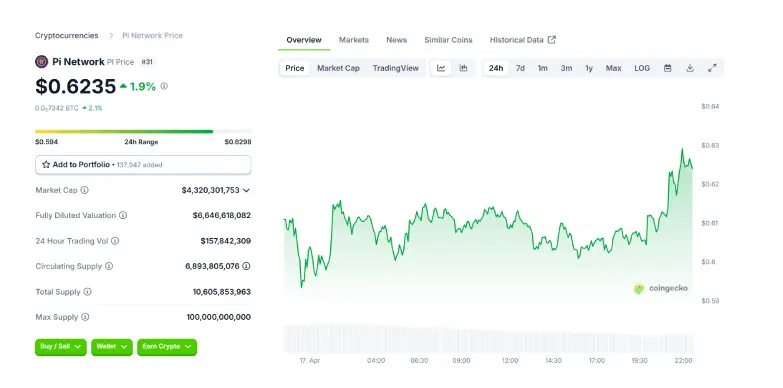The image size is (783, 388).
Task: Click the $0.594 range low value
Action: click(x=46, y=142)
